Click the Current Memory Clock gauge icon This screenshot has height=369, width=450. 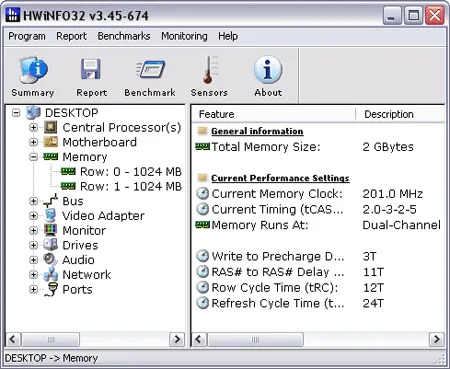click(x=202, y=193)
